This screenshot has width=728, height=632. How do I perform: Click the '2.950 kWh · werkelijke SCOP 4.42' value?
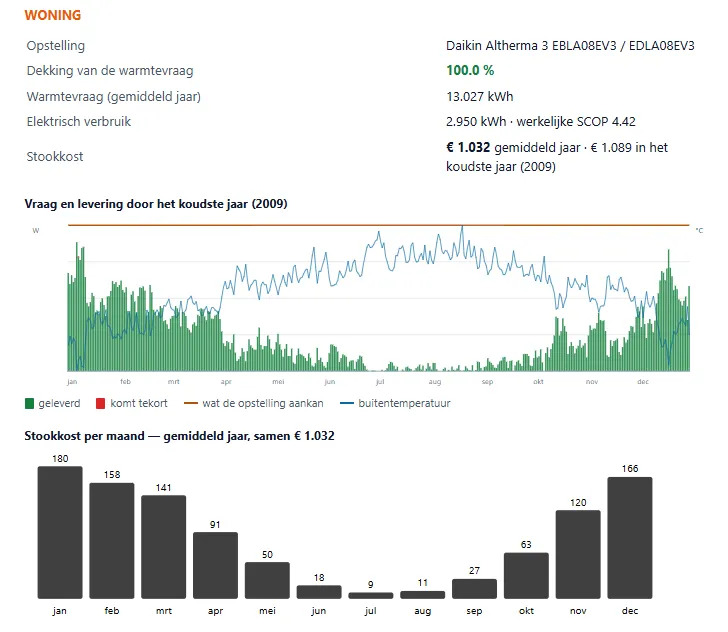click(541, 122)
